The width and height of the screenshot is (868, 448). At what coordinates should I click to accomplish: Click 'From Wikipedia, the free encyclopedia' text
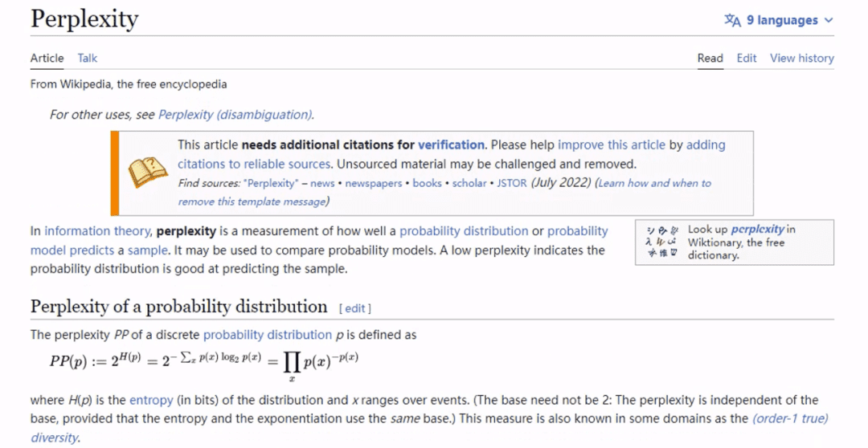129,84
